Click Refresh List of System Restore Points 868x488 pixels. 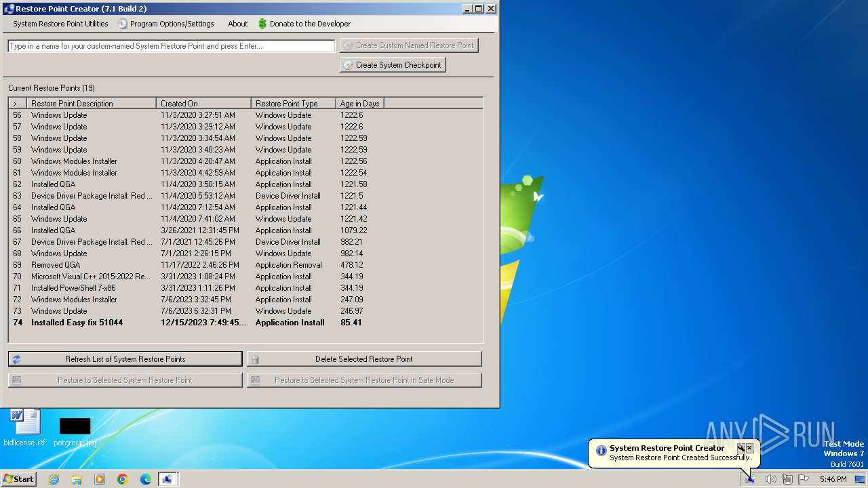125,359
